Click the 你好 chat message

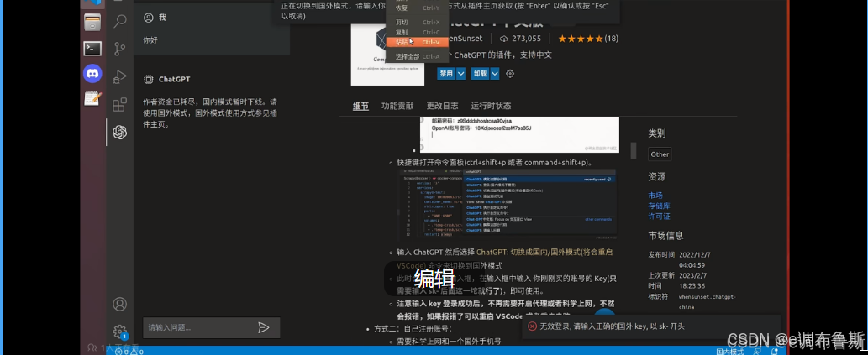(150, 40)
